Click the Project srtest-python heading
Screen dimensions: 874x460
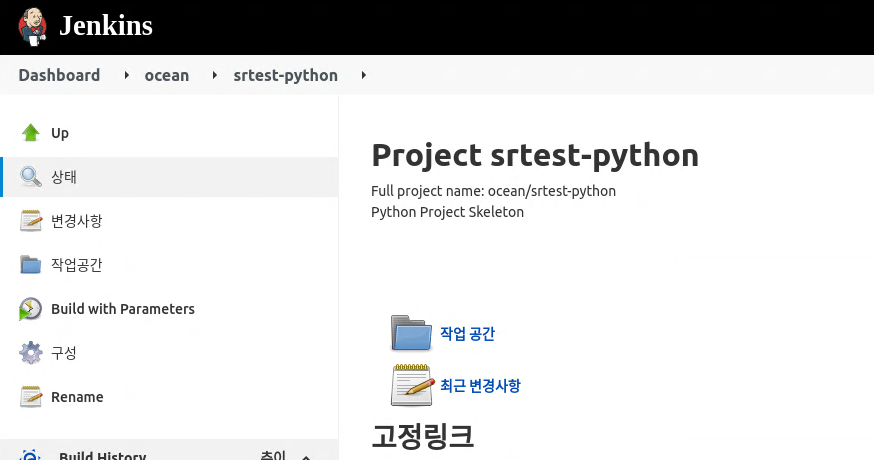[535, 156]
